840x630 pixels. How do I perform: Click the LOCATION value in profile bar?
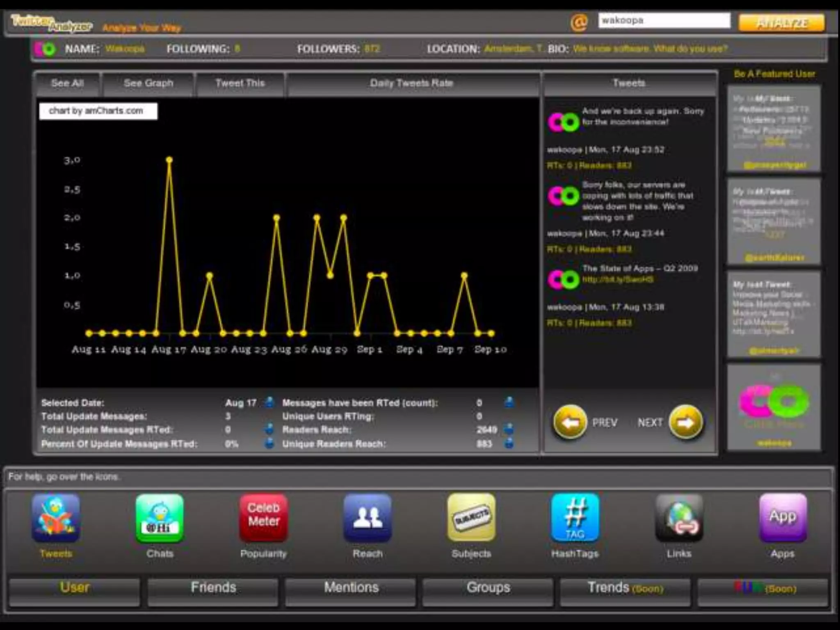(x=514, y=49)
